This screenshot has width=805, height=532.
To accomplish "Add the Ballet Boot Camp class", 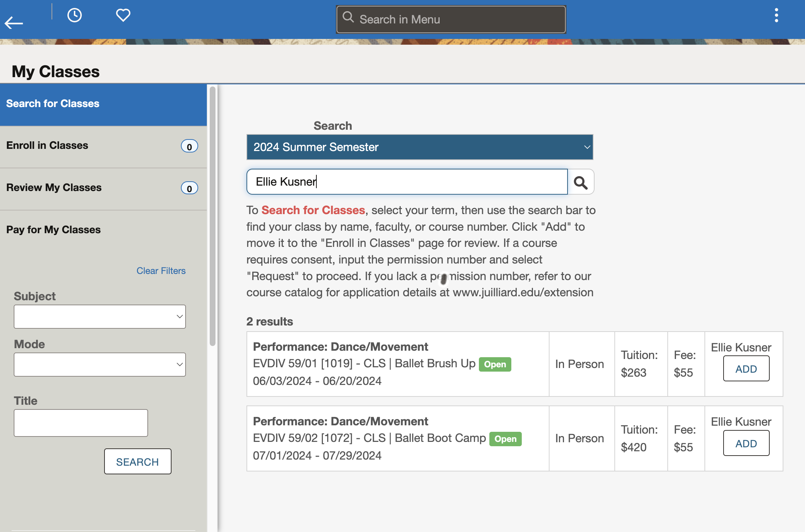I will (x=746, y=443).
